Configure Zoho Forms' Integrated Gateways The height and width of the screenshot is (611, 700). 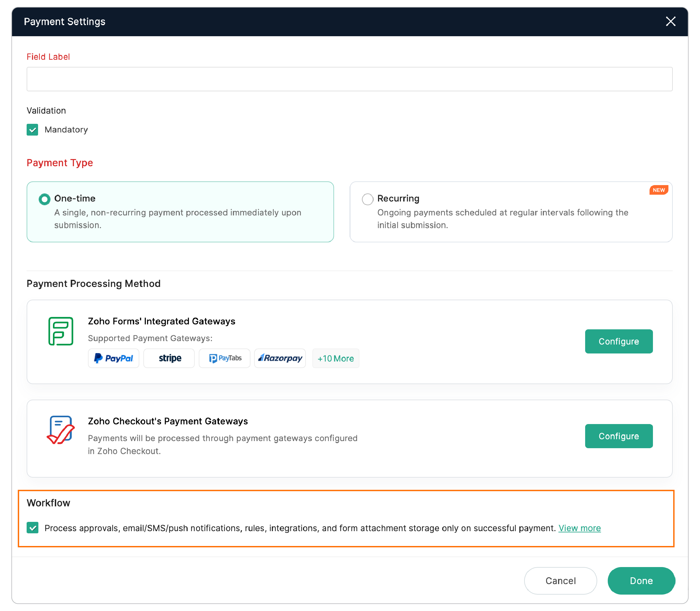pyautogui.click(x=619, y=341)
